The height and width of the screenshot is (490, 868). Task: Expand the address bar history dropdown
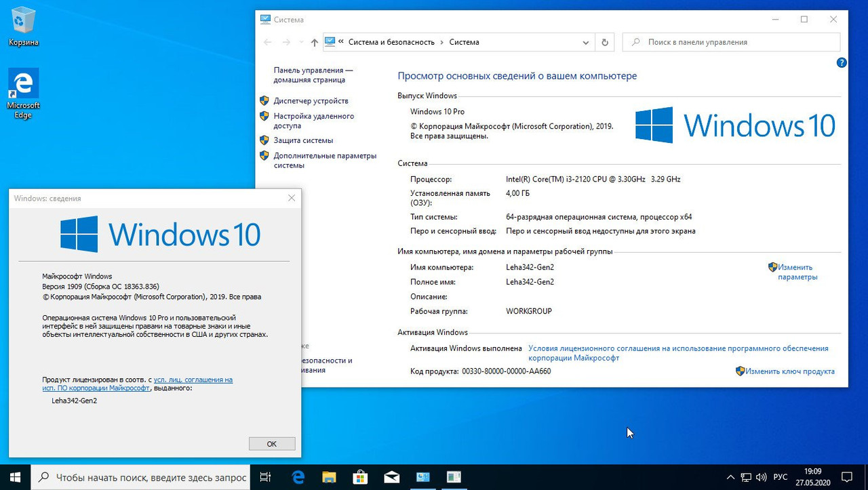586,42
